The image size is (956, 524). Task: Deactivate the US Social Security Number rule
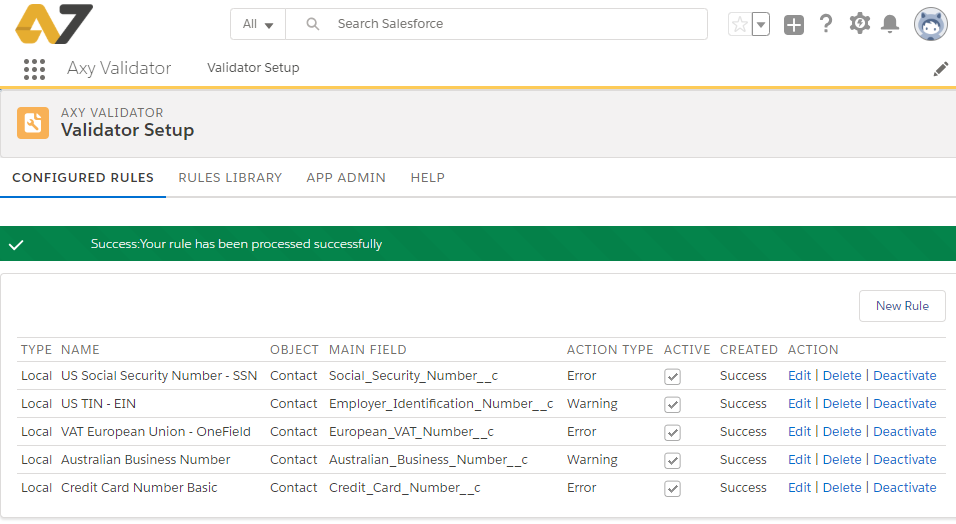tap(905, 376)
